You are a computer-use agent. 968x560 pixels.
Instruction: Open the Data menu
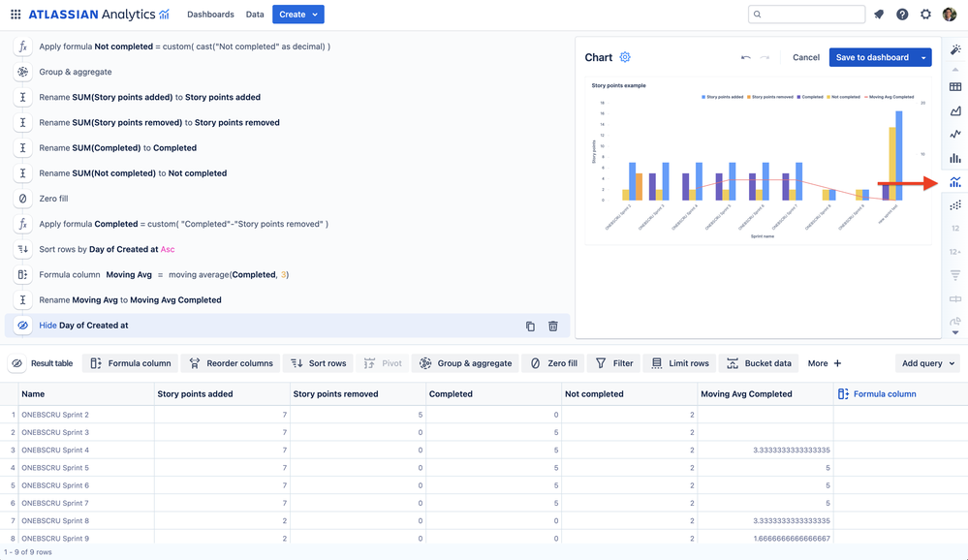coord(254,15)
